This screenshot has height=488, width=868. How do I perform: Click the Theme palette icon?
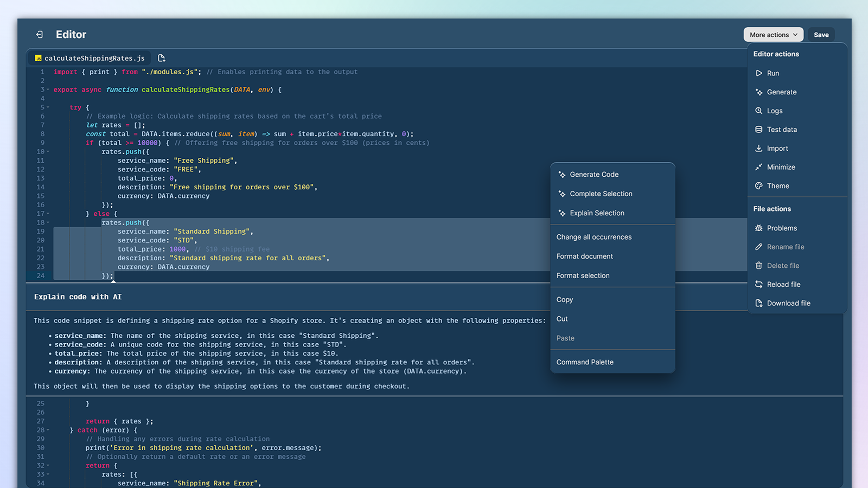[759, 186]
